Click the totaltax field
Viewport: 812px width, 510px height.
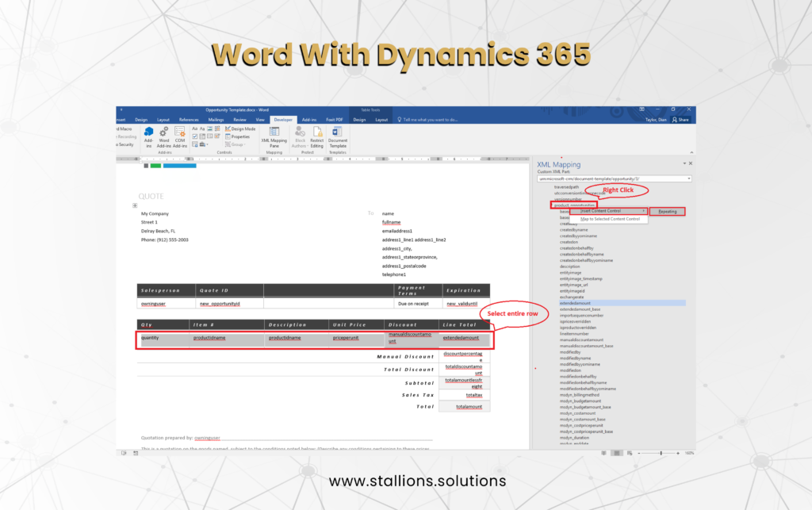coord(474,395)
